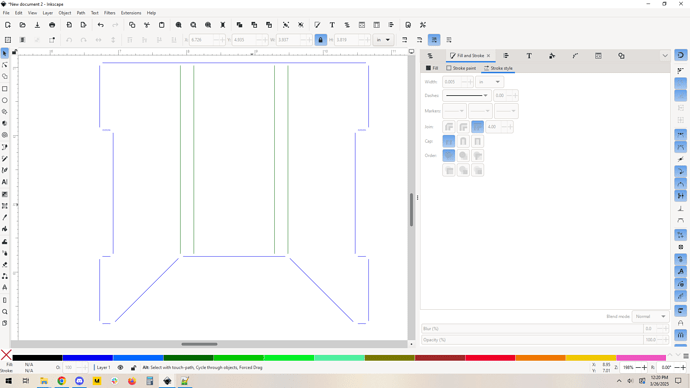The height and width of the screenshot is (388, 690).
Task: Select the Spiral tool
Action: click(5, 135)
